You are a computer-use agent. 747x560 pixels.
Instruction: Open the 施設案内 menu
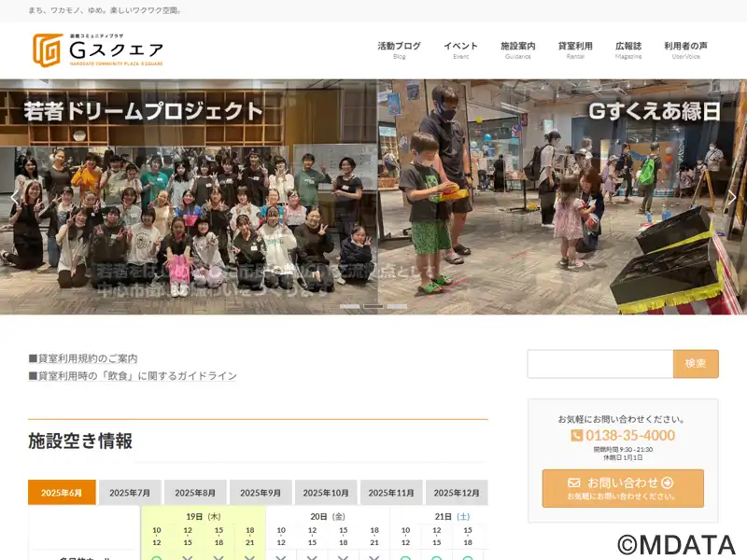518,50
